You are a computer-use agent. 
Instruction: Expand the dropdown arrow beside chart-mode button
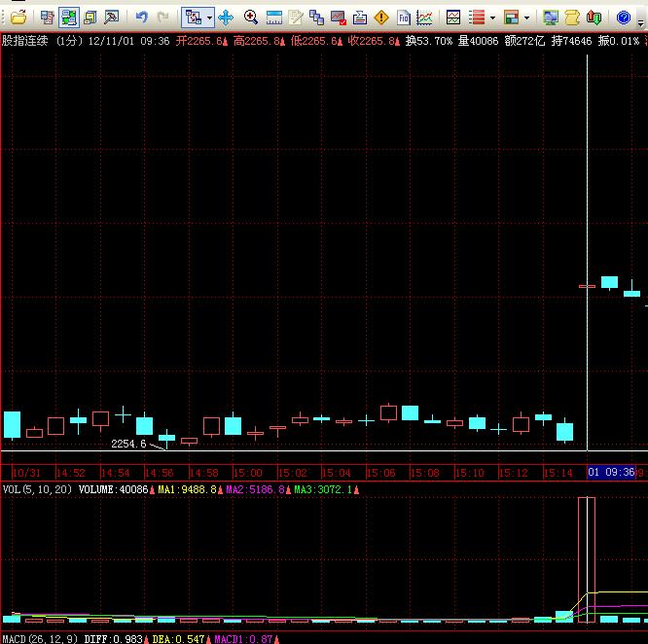click(x=207, y=18)
